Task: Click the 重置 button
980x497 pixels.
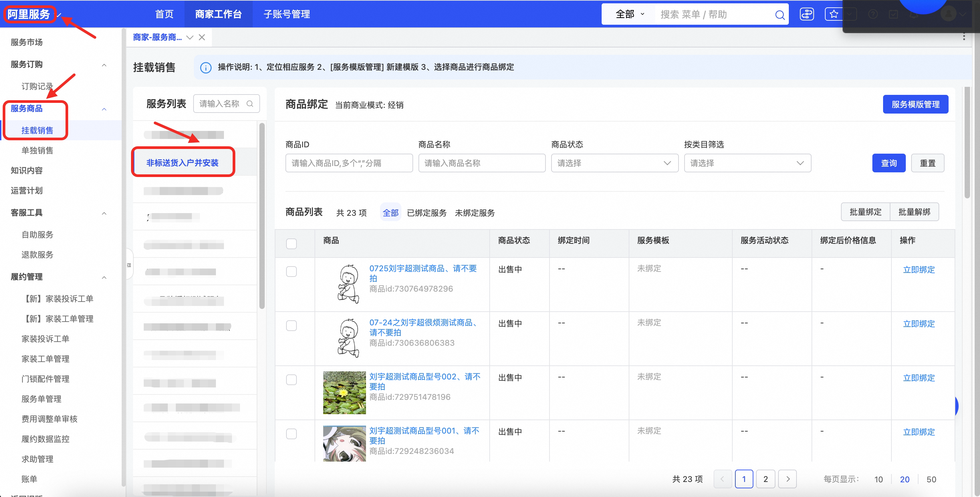Action: click(x=928, y=163)
